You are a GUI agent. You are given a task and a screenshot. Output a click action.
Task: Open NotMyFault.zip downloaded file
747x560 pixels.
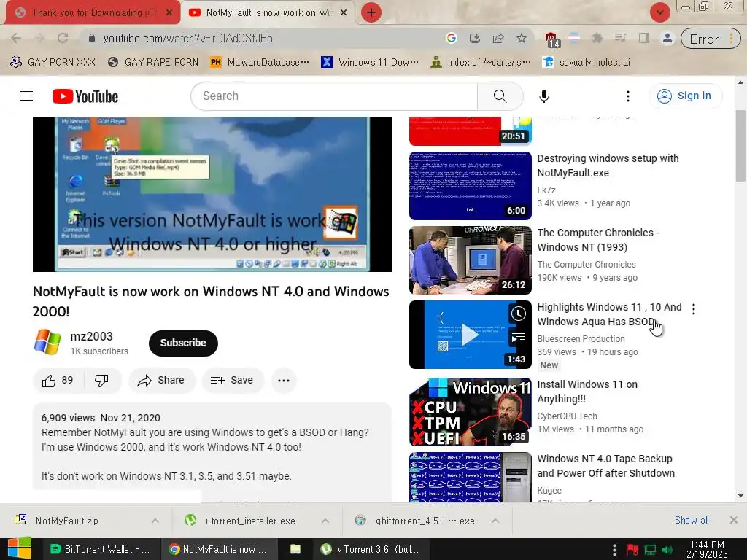click(x=66, y=521)
